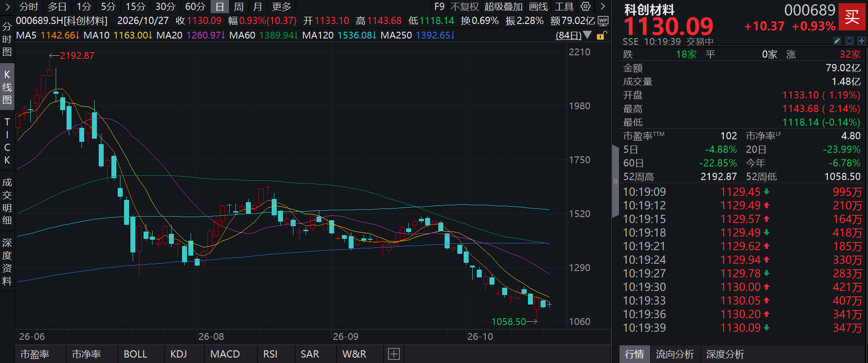Toggle the orange chart lock icon
The image size is (868, 363).
[x=601, y=35]
